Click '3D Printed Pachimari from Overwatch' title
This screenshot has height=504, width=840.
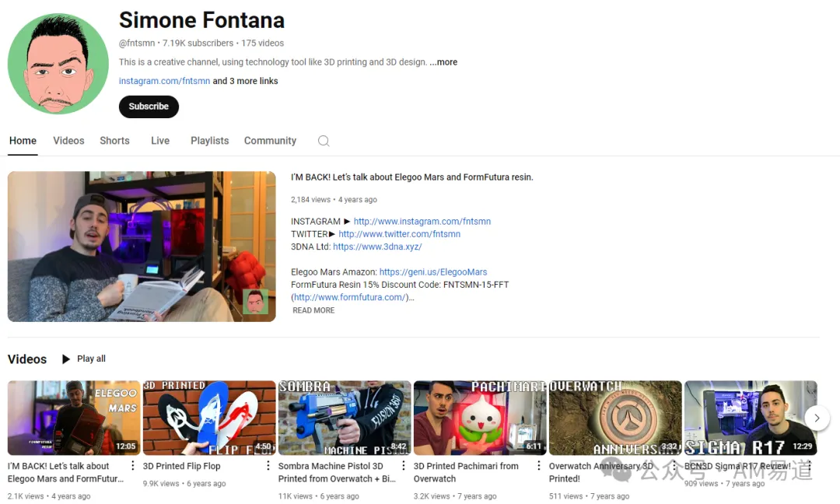466,472
